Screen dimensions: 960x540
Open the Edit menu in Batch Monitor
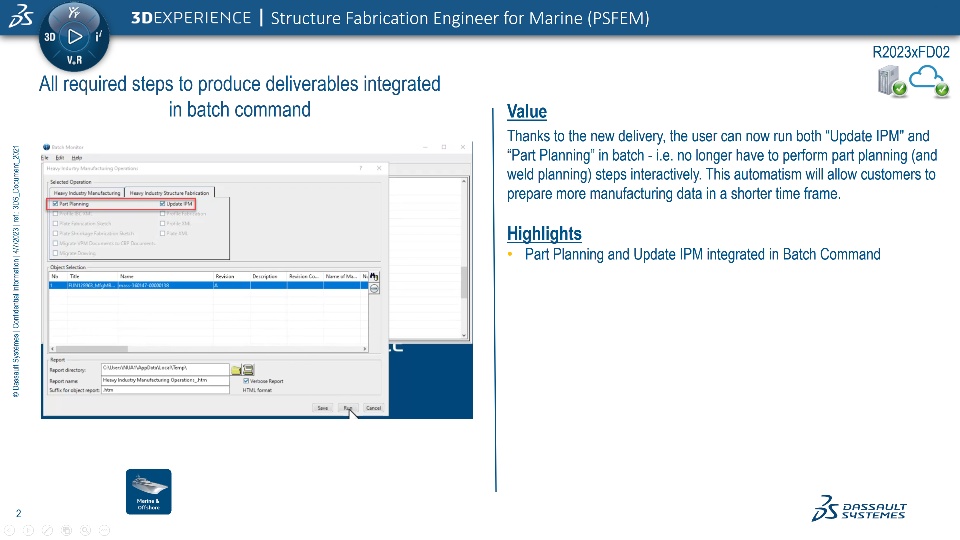[60, 158]
